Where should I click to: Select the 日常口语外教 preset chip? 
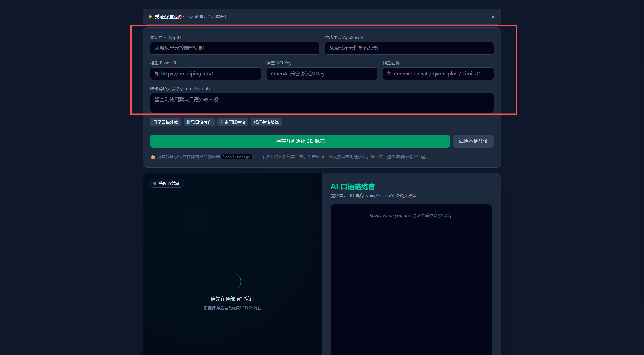click(165, 122)
